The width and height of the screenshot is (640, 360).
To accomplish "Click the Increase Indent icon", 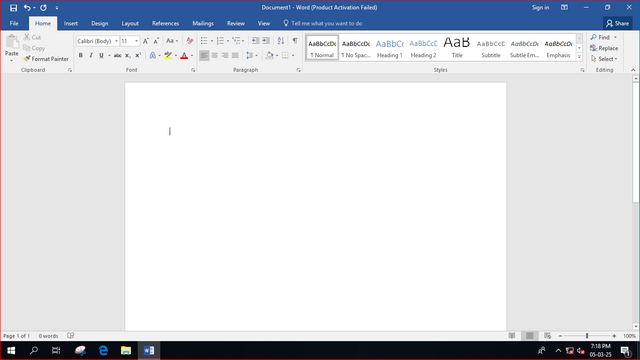I will (x=266, y=40).
